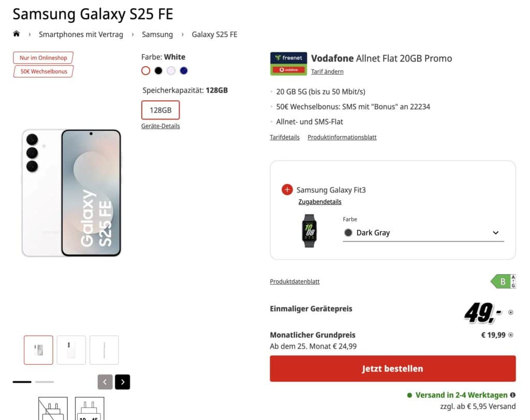Select the second phone thumbnail image
This screenshot has width=530, height=420.
(x=71, y=350)
